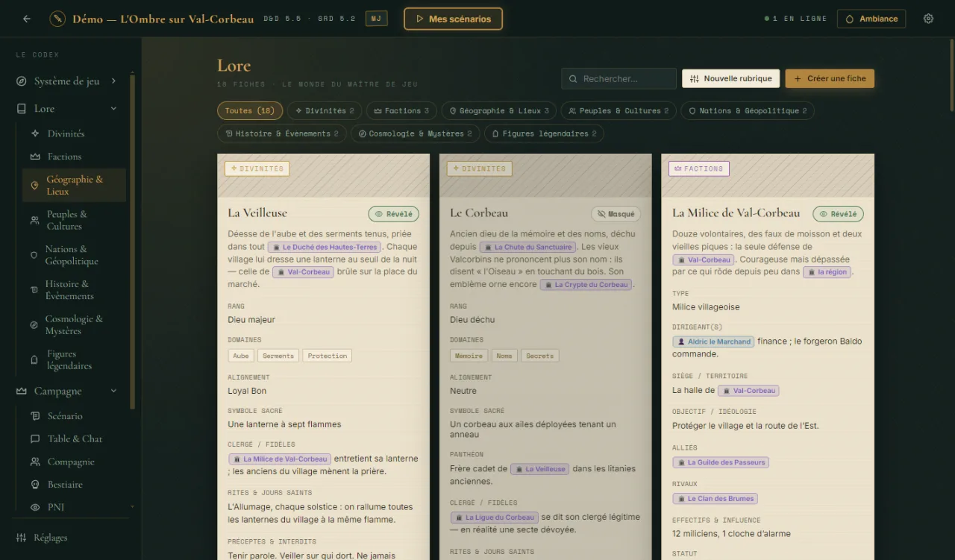Click the 1 EN LIGNE status indicator

[795, 19]
